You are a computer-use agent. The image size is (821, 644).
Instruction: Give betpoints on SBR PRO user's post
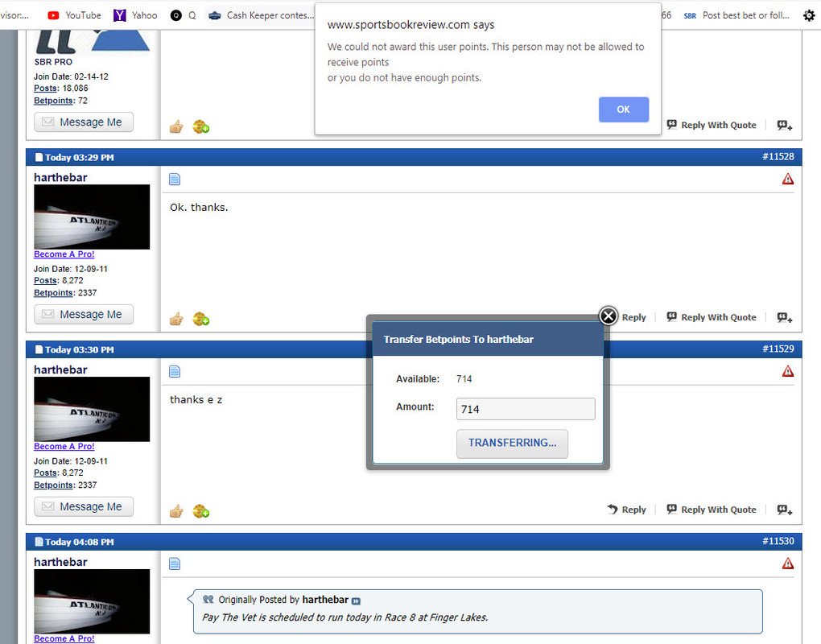pyautogui.click(x=201, y=126)
